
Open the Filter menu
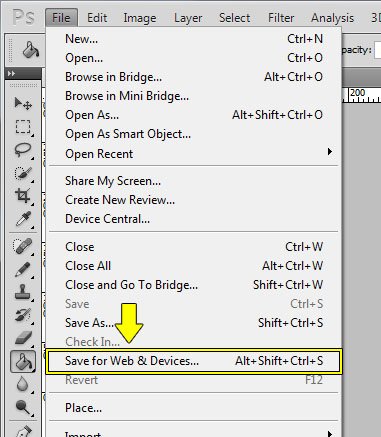281,18
